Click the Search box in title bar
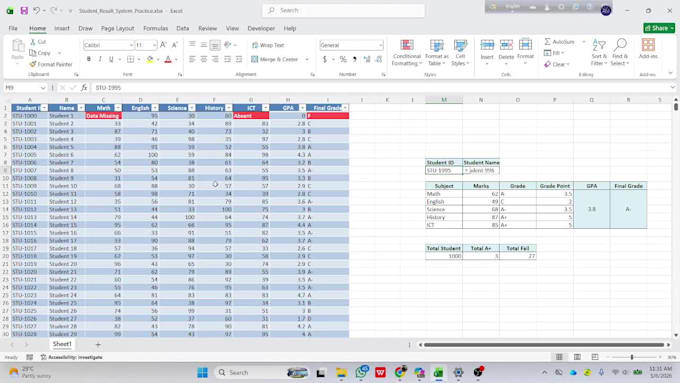The height and width of the screenshot is (383, 680). pyautogui.click(x=343, y=10)
